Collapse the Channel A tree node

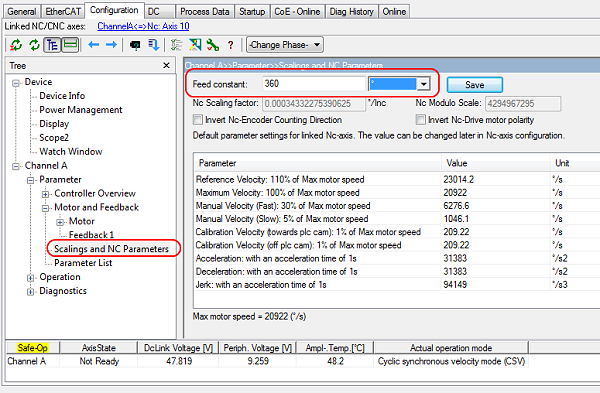tap(16, 166)
